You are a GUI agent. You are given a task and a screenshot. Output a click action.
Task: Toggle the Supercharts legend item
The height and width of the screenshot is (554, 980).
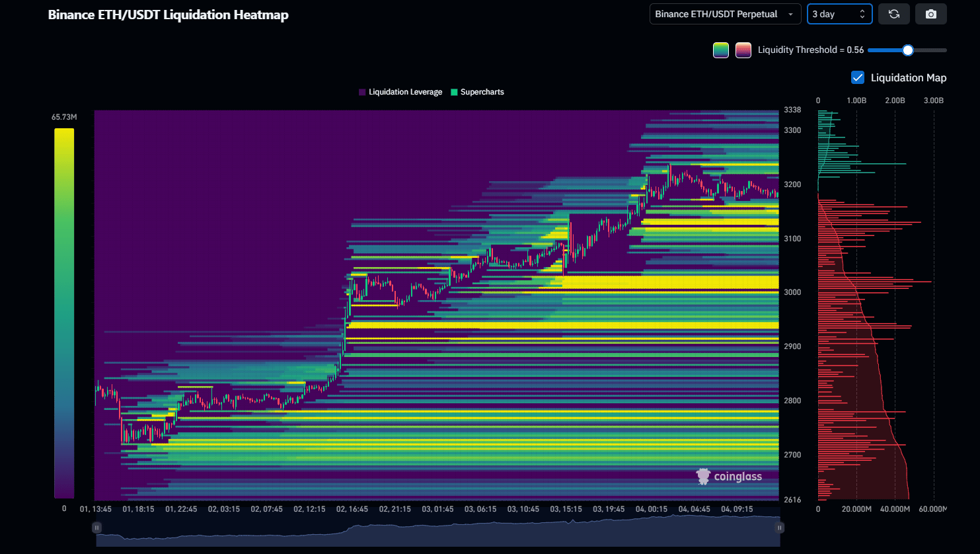click(477, 92)
